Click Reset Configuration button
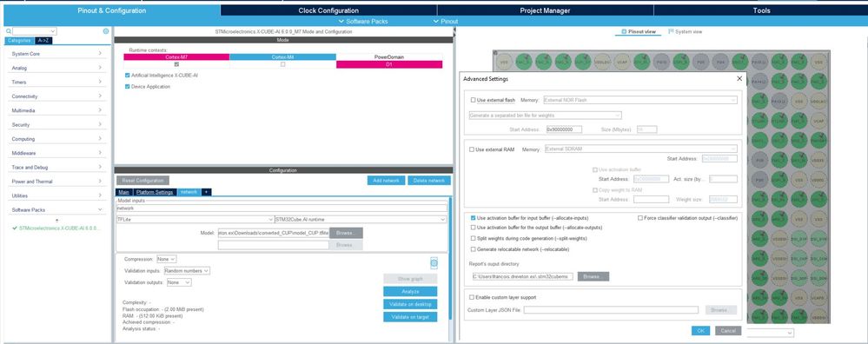 pos(142,181)
